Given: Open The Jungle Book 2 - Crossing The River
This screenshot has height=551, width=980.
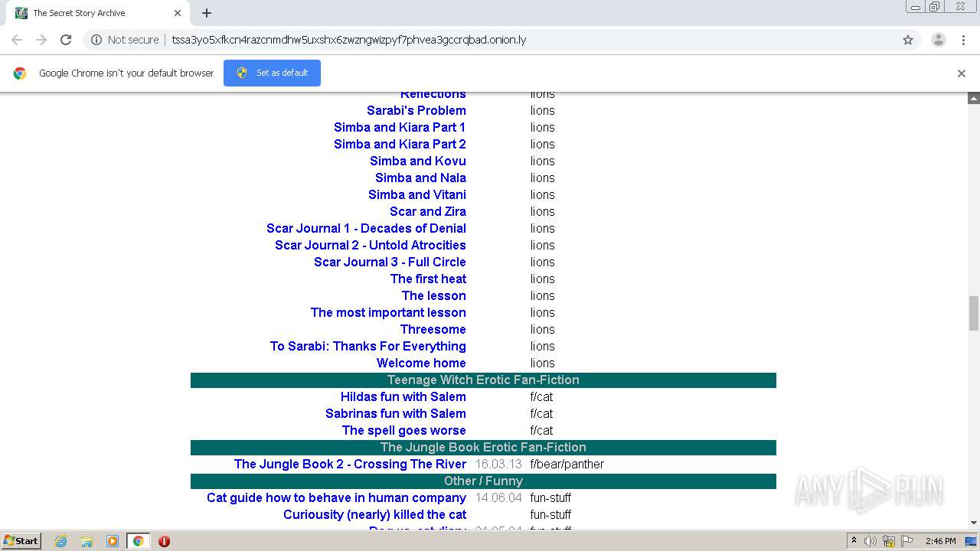Looking at the screenshot, I should click(x=350, y=464).
